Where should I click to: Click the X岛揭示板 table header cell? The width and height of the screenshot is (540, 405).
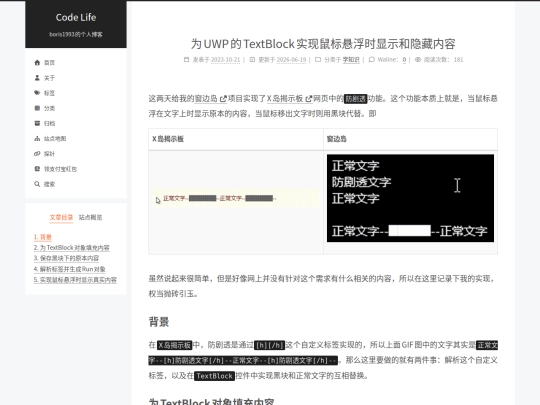pyautogui.click(x=236, y=139)
